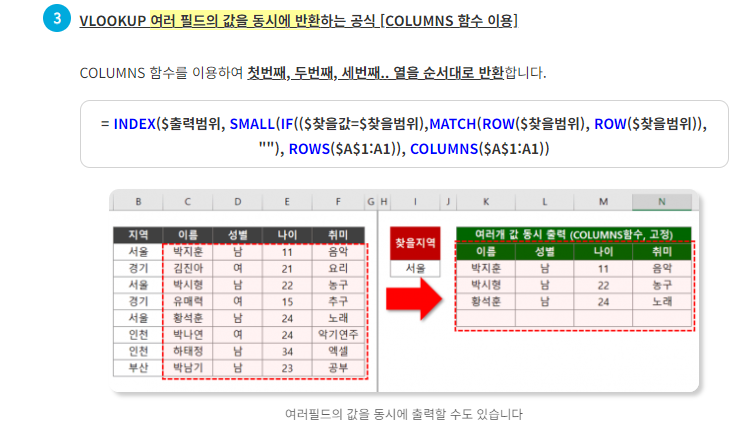Click the 서울 cell under 찾을지역
Screen dimensions: 753x428
tap(413, 268)
